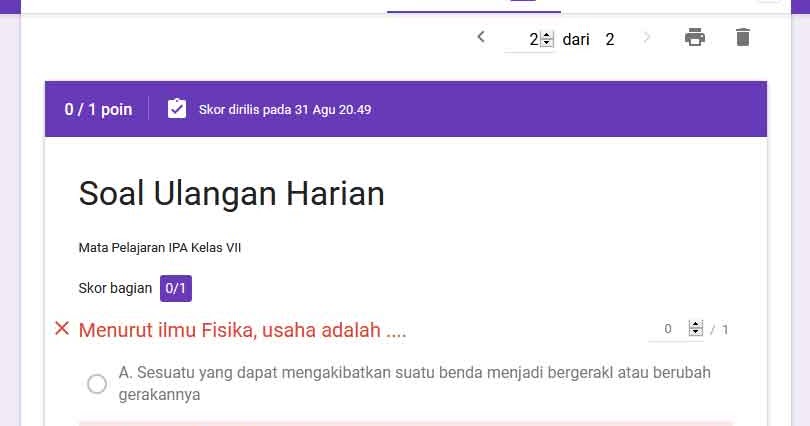Screen dimensions: 810x426
Task: Click option A answer text about bergerak
Action: (414, 383)
